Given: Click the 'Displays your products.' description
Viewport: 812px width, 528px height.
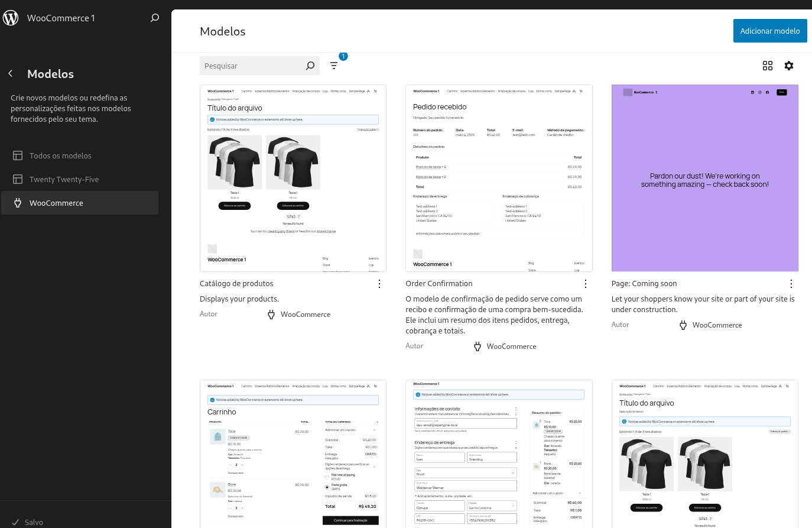Looking at the screenshot, I should click(239, 299).
